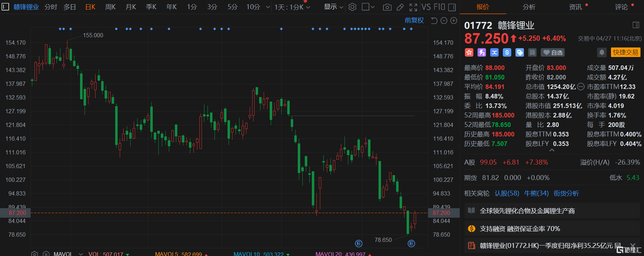Viewport: 644px width, 256px height.
Task: Open the news document icon
Action: tap(472, 245)
